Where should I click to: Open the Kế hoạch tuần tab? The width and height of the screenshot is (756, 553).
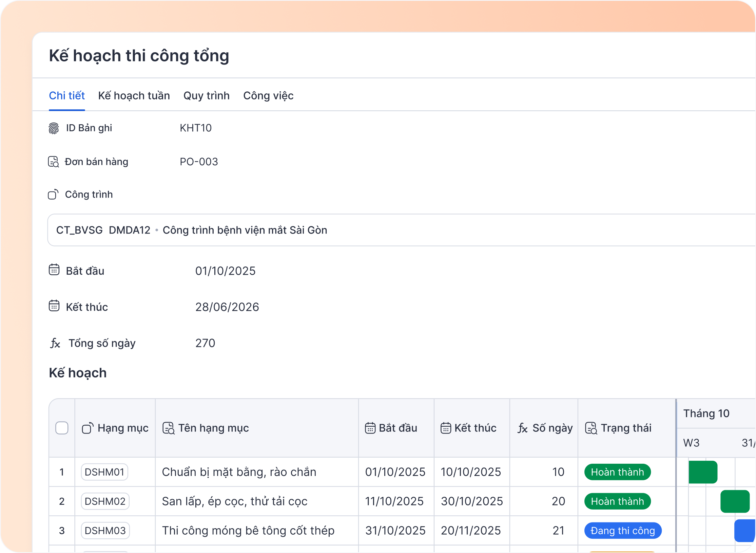tap(134, 96)
